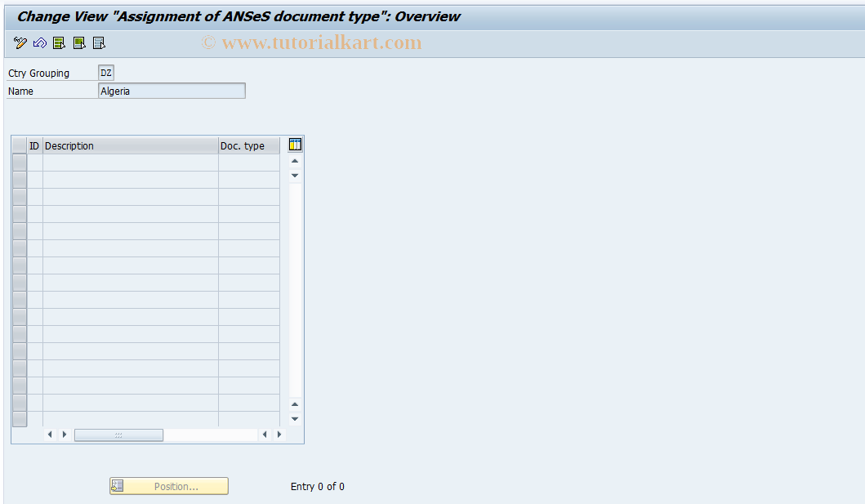Screen dimensions: 865x504
Task: Click the undo change icon
Action: point(40,43)
